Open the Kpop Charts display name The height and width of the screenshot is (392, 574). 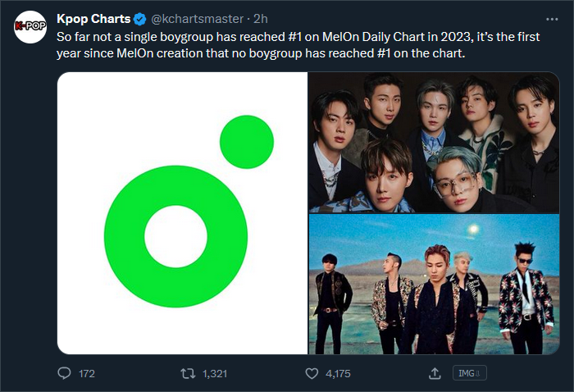tap(93, 19)
